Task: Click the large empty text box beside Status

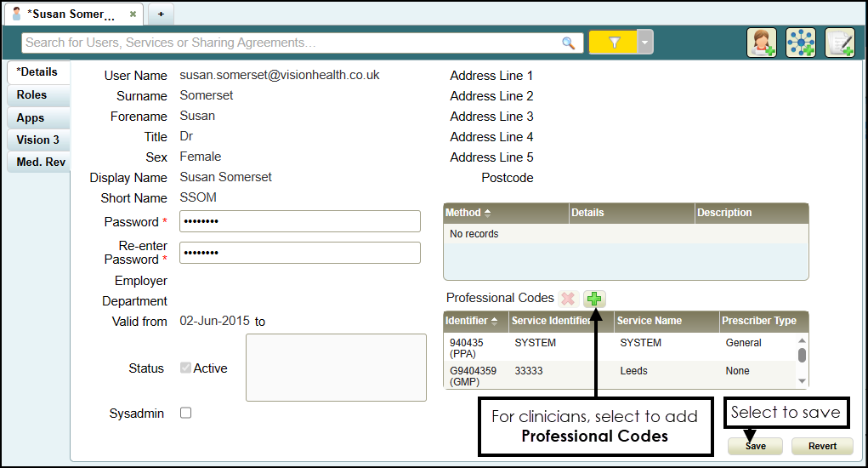Action: (336, 368)
